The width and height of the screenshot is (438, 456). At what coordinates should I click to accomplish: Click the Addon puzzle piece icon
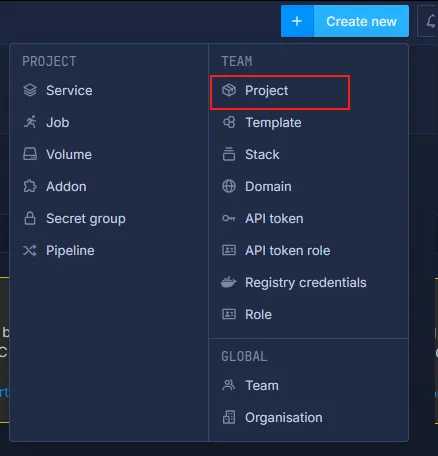coord(30,186)
